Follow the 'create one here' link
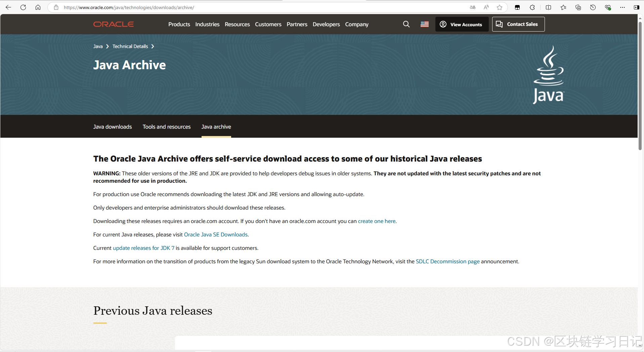Image resolution: width=644 pixels, height=352 pixels. point(377,221)
